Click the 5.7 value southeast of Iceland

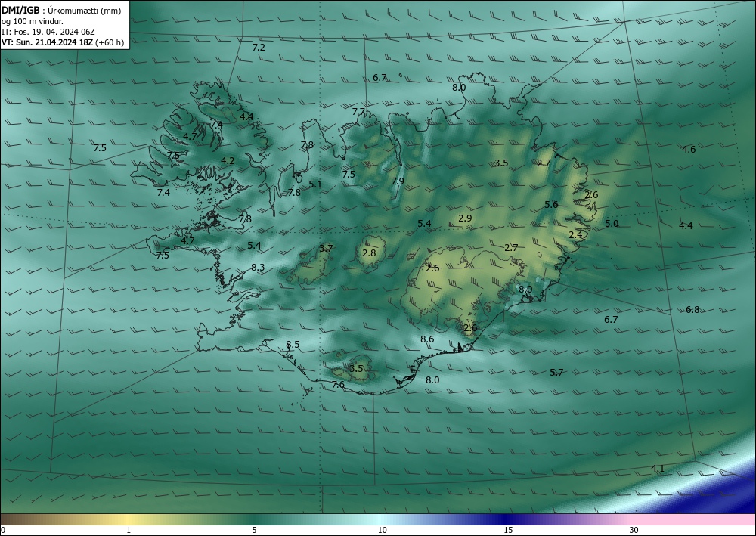coord(556,372)
